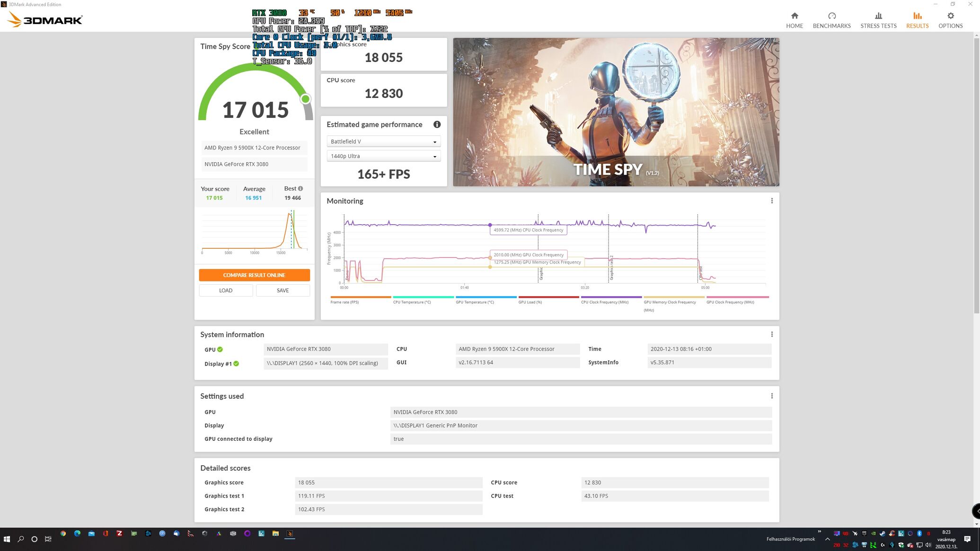
Task: Open the Options gear icon
Action: pyautogui.click(x=950, y=16)
